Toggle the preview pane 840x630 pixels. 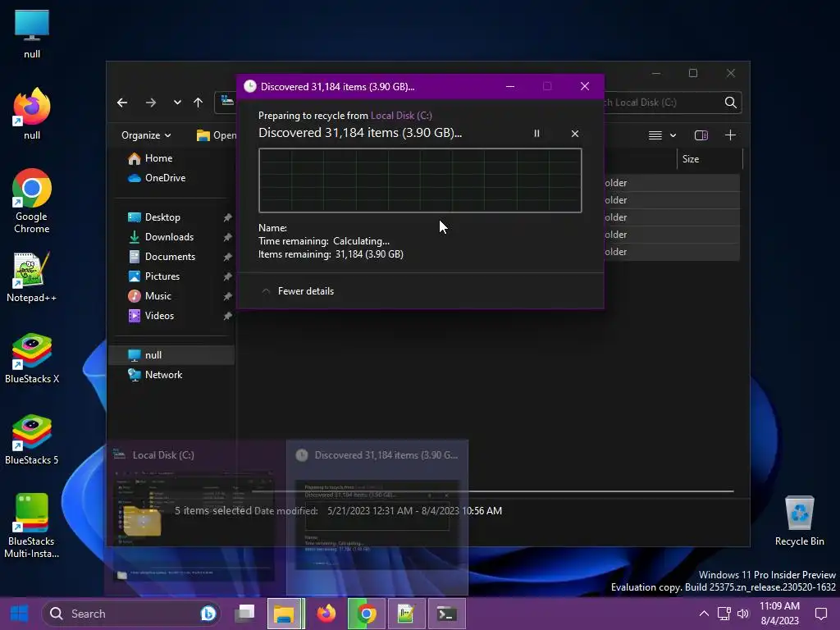pos(701,135)
